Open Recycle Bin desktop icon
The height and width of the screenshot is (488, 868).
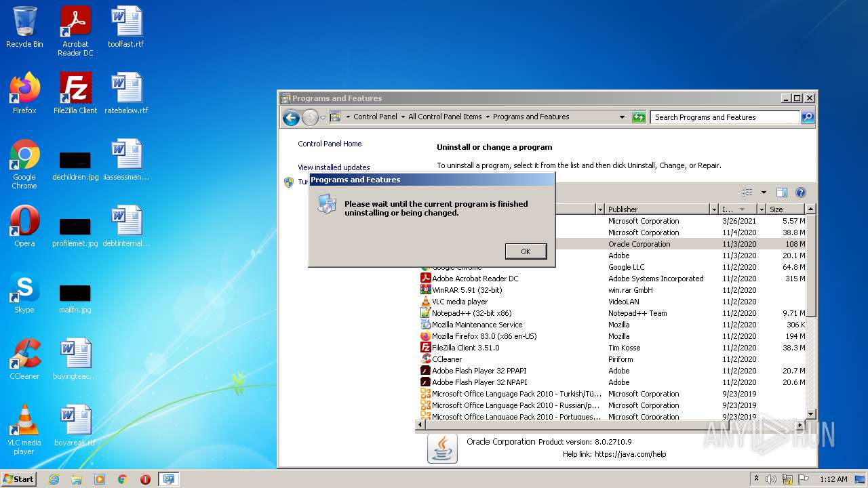pyautogui.click(x=24, y=27)
